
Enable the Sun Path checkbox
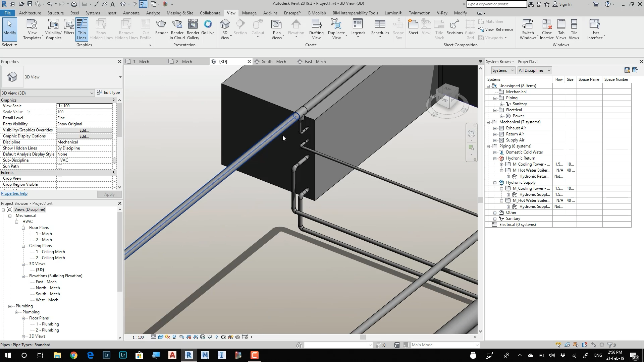point(60,167)
